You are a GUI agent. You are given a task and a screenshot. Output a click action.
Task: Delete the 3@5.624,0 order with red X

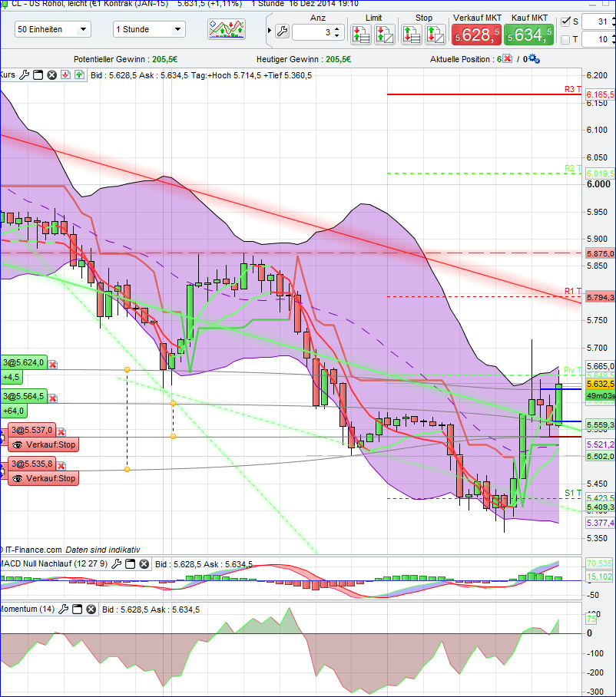coord(52,365)
